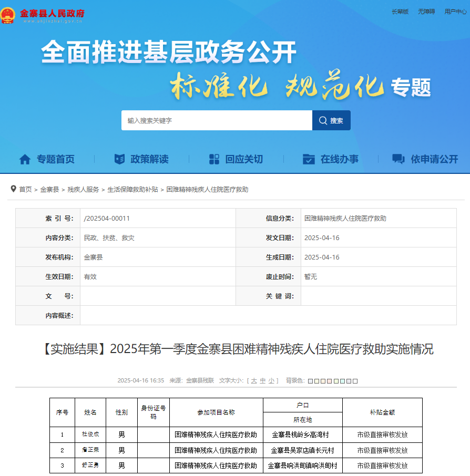Select the cyan background color swatch
The width and height of the screenshot is (470, 476).
coord(342,381)
